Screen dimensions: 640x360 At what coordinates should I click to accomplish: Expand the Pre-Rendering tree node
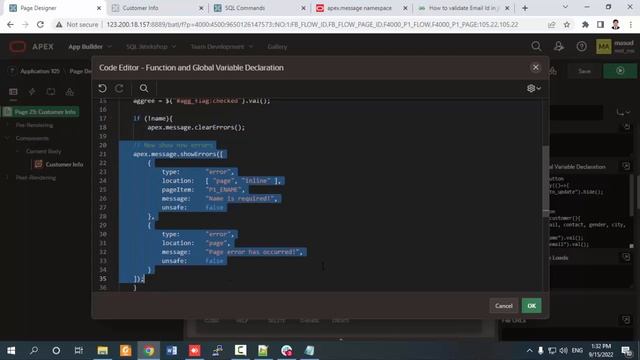[x=7, y=125]
